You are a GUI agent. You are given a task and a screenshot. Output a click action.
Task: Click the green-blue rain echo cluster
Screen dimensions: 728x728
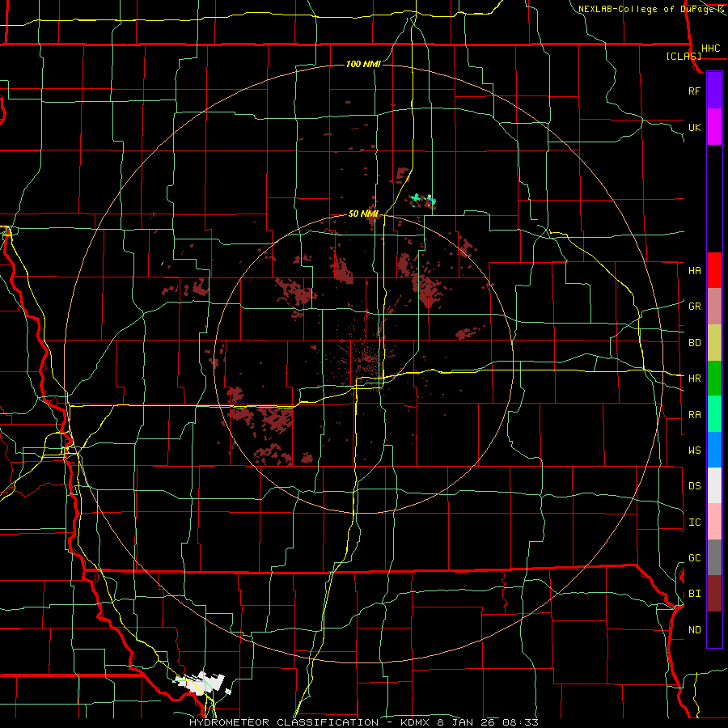tap(423, 200)
